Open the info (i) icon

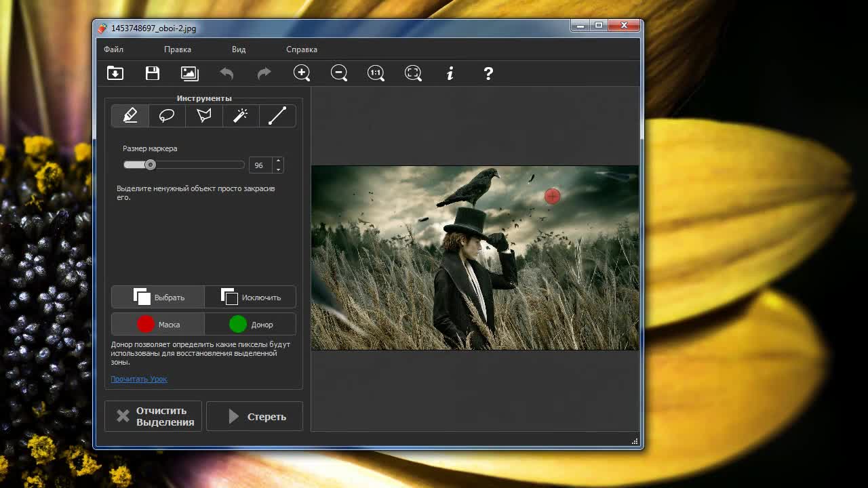tap(450, 73)
